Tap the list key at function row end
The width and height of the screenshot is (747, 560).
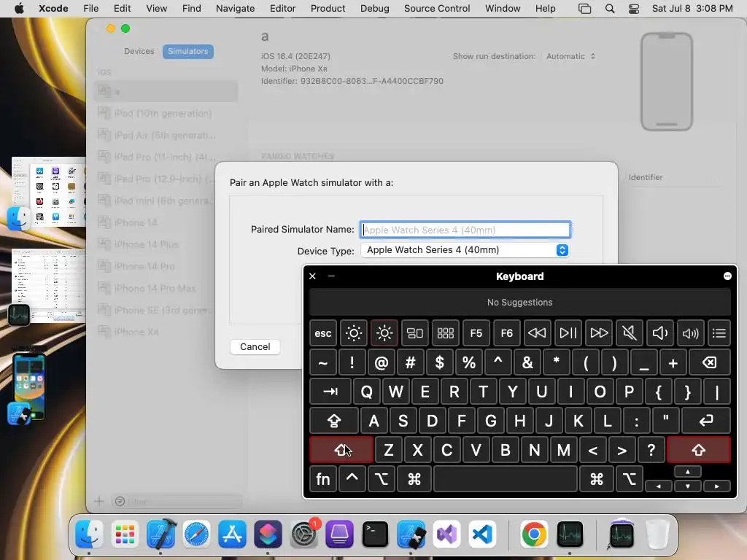click(719, 332)
